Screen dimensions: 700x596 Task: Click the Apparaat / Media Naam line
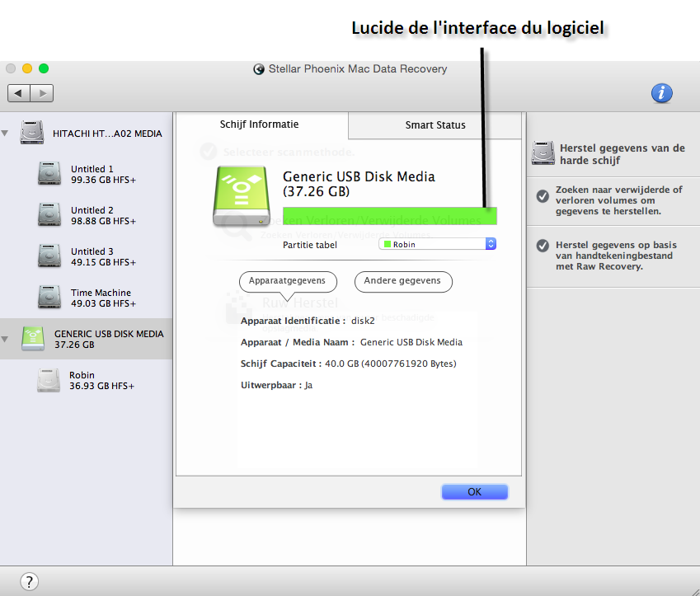[351, 342]
